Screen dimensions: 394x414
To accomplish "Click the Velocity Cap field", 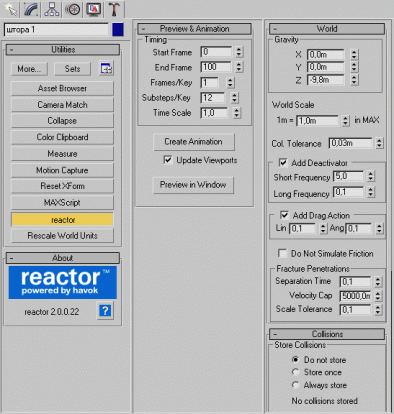I will click(x=355, y=296).
